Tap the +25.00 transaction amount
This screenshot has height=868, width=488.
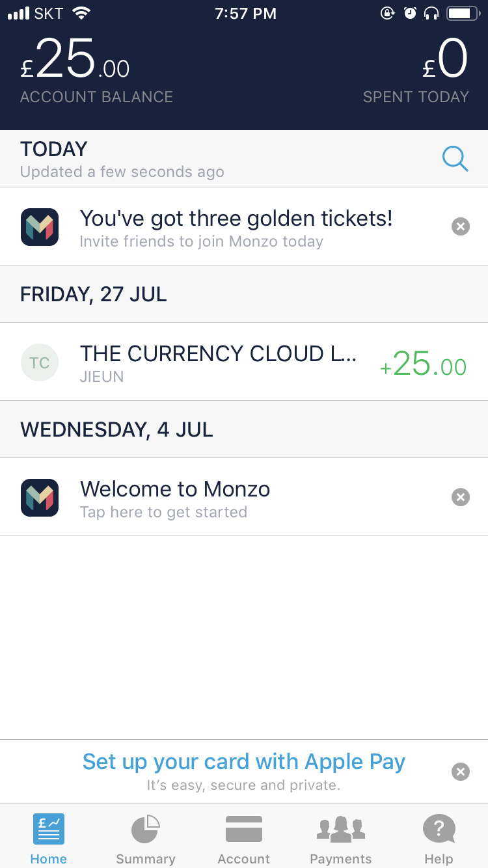pos(424,364)
